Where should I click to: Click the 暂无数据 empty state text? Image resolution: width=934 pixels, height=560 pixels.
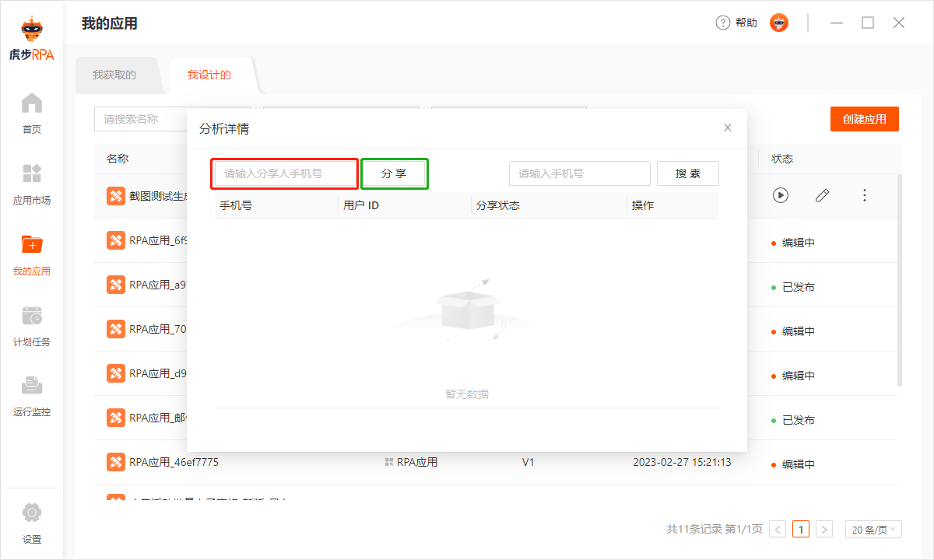point(467,394)
